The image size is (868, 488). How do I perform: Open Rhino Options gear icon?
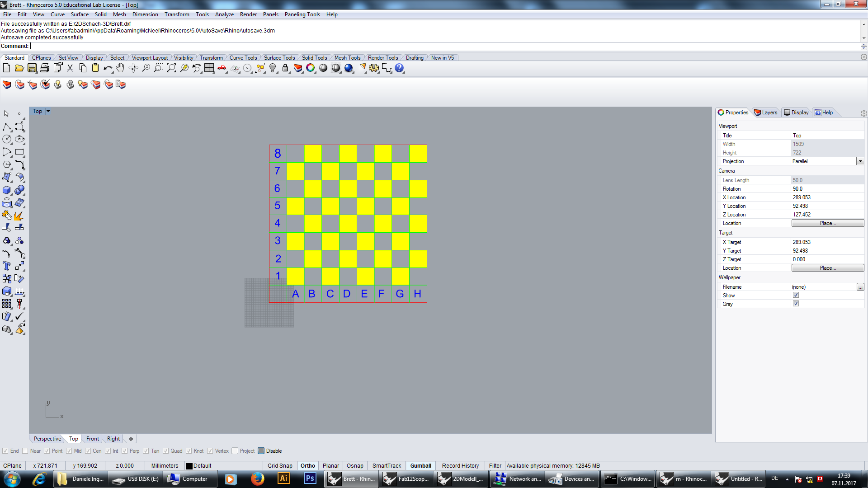(x=373, y=68)
